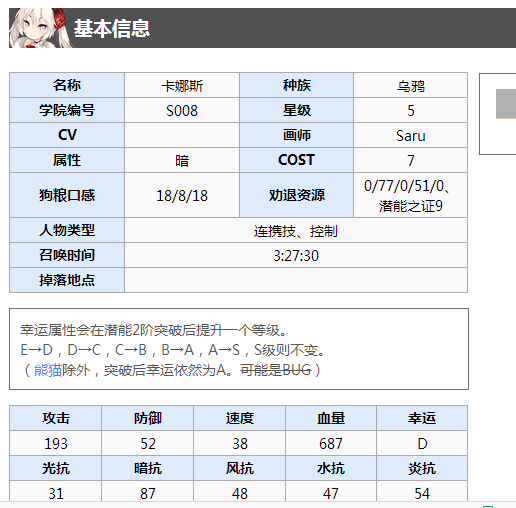This screenshot has width=516, height=508.
Task: Select the 名称 label cell
Action: click(x=67, y=85)
